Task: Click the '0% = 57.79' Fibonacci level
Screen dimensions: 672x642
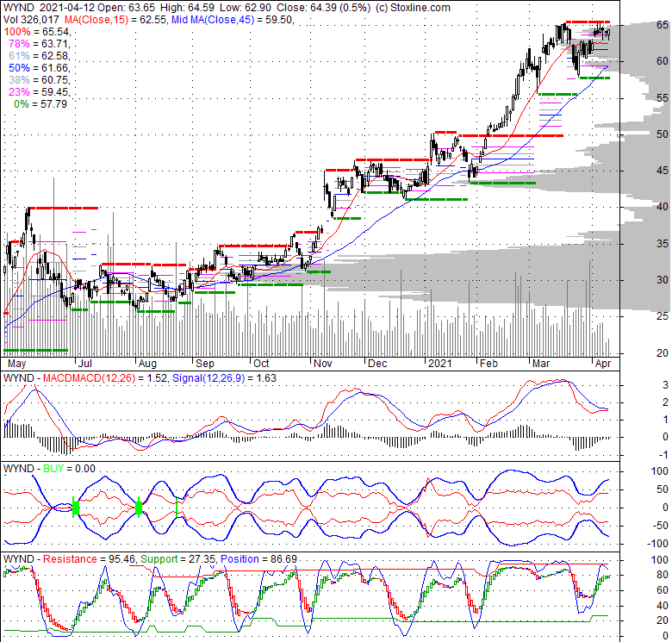Action: click(x=40, y=103)
